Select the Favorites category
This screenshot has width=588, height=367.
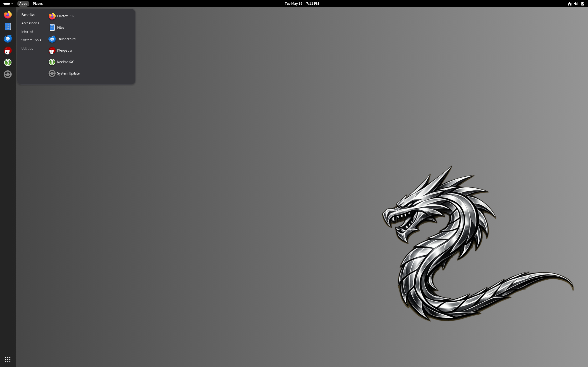pos(28,14)
